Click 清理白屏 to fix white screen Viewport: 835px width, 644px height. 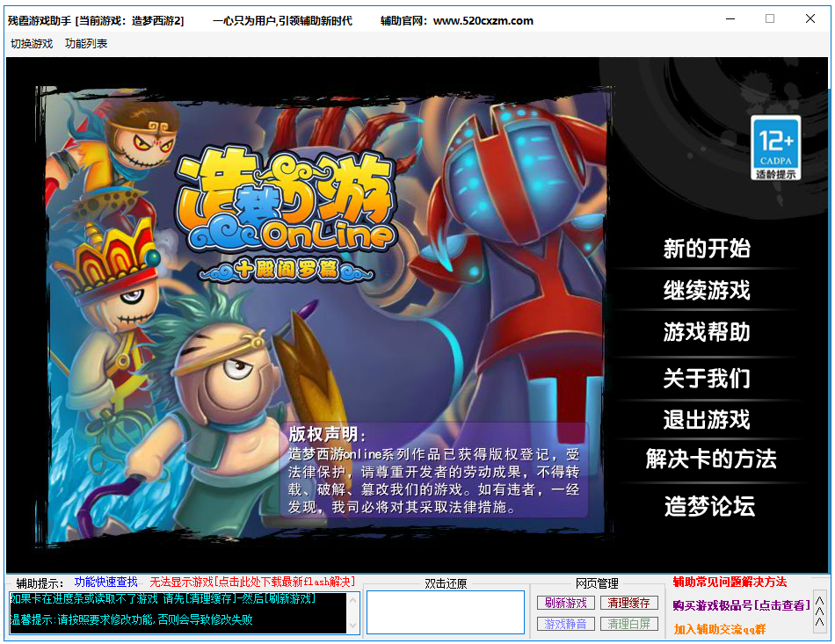coord(629,624)
